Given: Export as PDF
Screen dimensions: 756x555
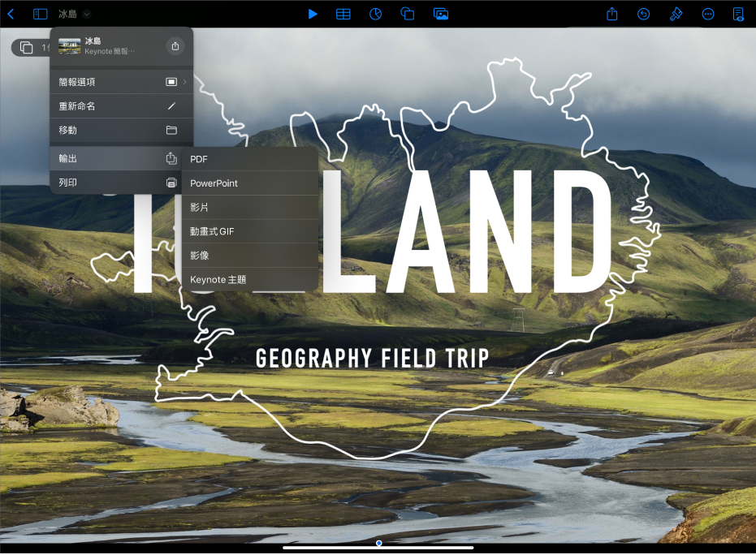Looking at the screenshot, I should pos(250,159).
